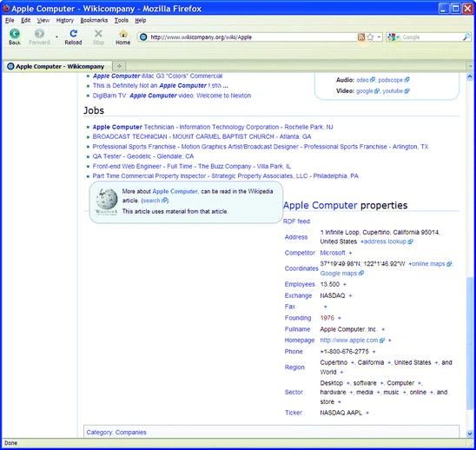Viewport: 476px width, 450px height.
Task: Open the podscope audio link
Action: click(x=393, y=80)
